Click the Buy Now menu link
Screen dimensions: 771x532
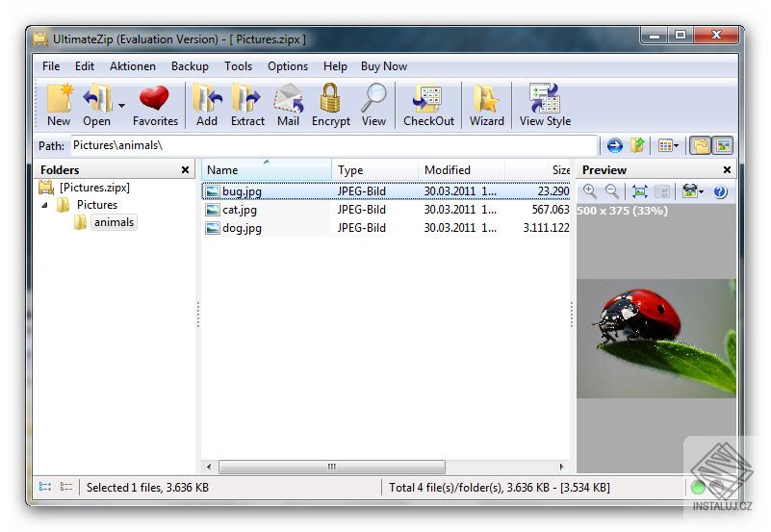(x=383, y=66)
